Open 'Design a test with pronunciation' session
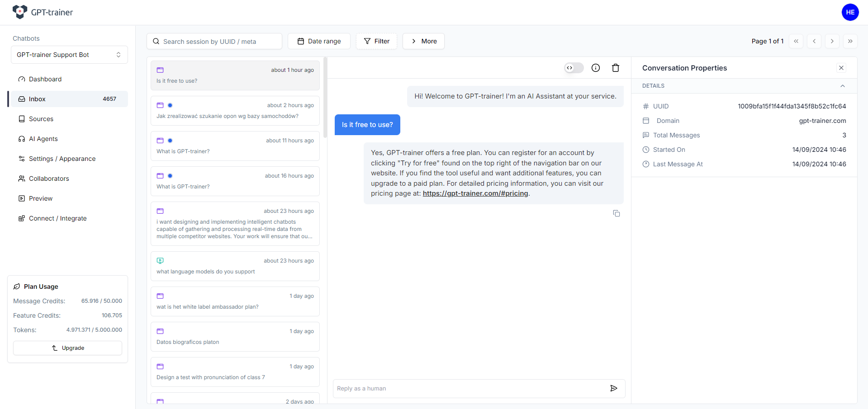The width and height of the screenshot is (868, 409). point(235,372)
